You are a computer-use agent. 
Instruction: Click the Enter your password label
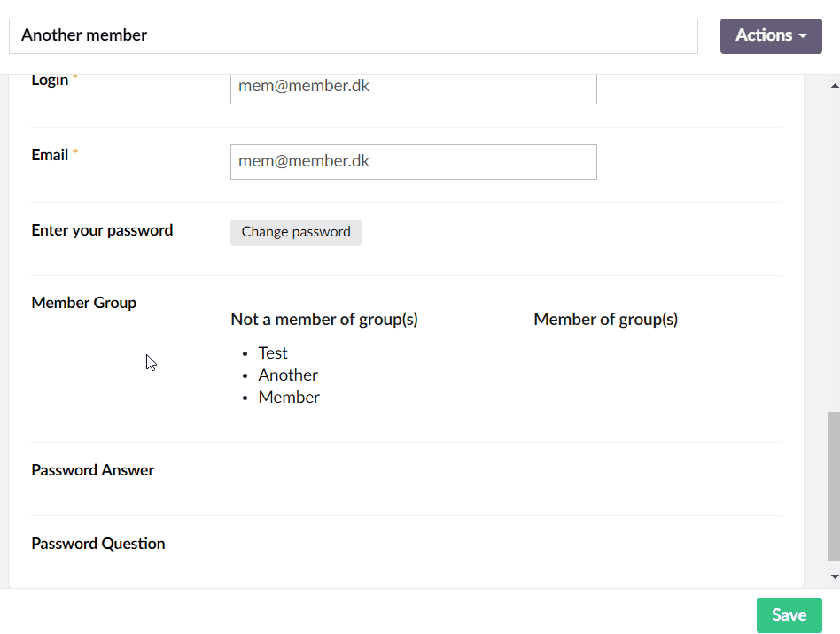(102, 229)
